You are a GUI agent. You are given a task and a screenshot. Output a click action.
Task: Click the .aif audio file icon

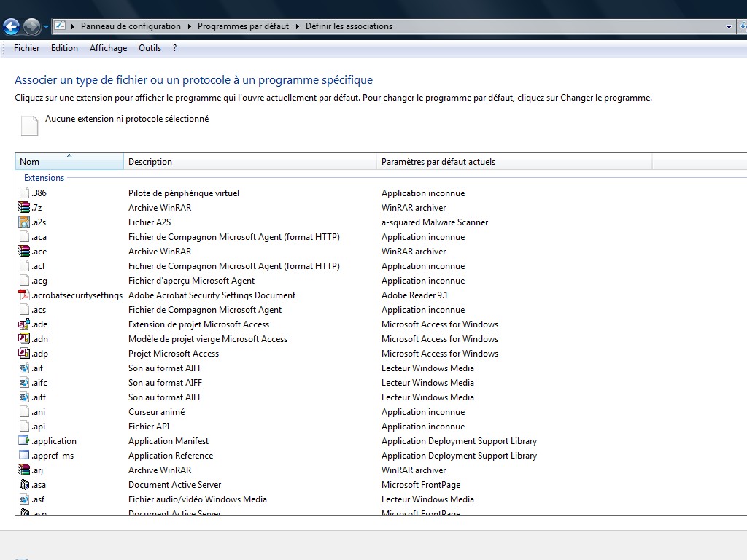coord(24,368)
